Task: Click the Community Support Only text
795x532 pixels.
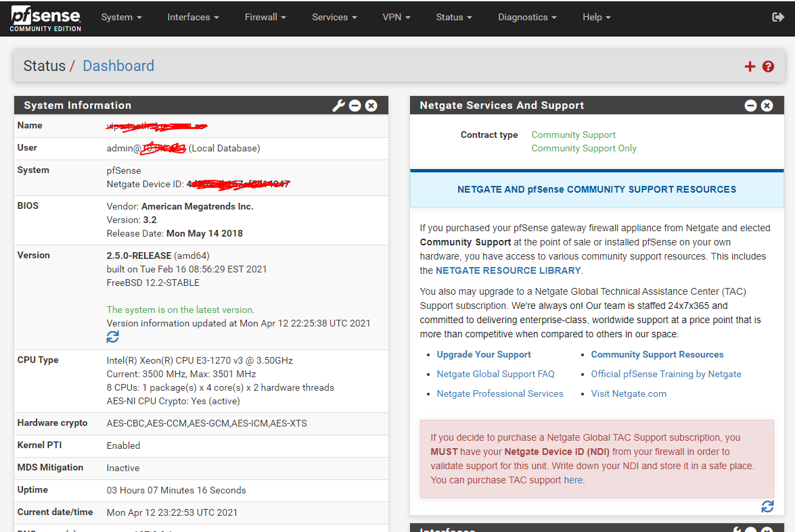Action: click(584, 149)
